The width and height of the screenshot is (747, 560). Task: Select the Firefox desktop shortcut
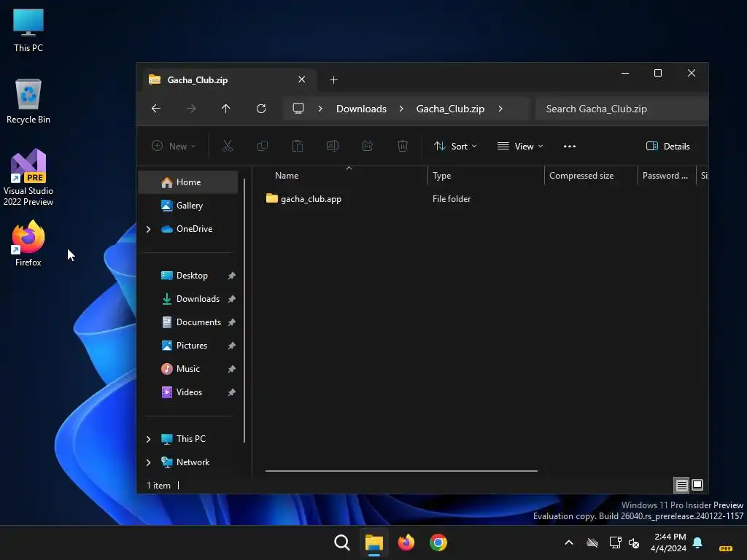[x=28, y=244]
